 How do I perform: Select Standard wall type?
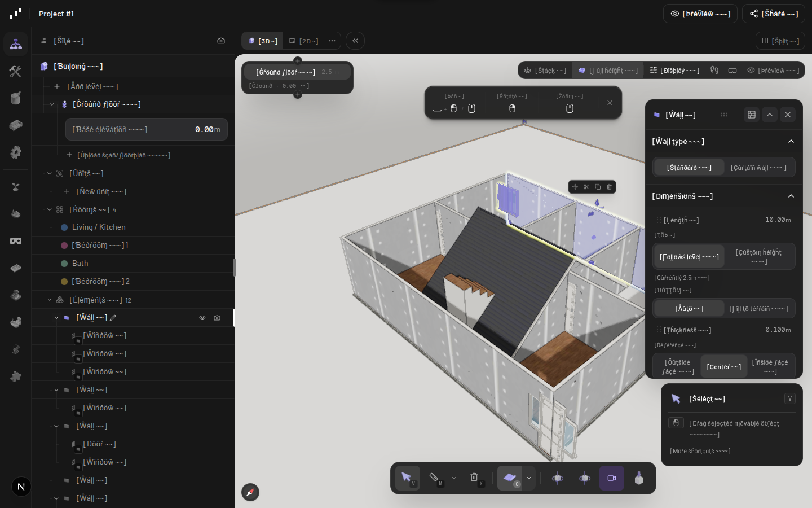pyautogui.click(x=689, y=168)
